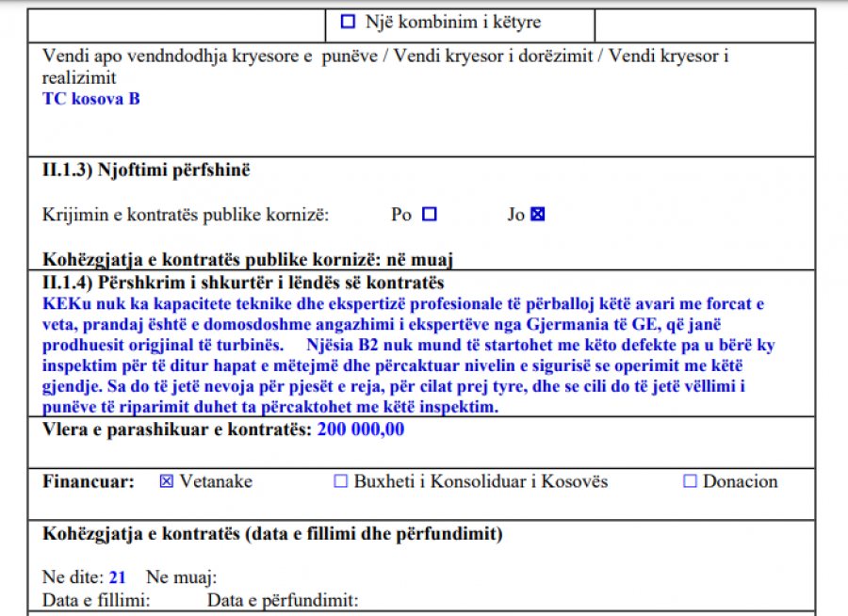This screenshot has height=616, width=848.
Task: Click heading 'II.1.3) Njoftimi përfshinë'
Action: coord(146,170)
